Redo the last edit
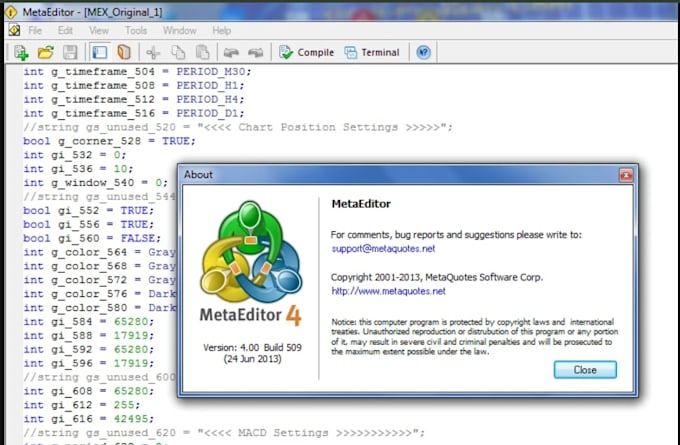The width and height of the screenshot is (680, 445). point(255,52)
